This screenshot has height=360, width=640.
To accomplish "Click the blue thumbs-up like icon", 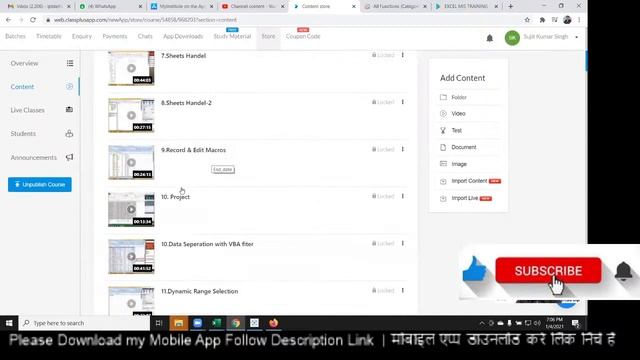I will (475, 269).
